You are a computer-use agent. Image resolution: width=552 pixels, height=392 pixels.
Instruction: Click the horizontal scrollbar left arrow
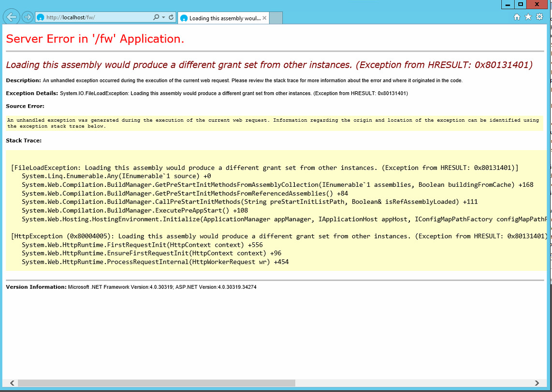[x=12, y=383]
